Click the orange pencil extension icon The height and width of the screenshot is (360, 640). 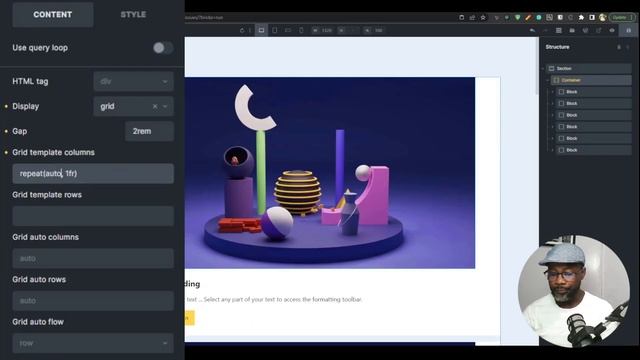[528, 18]
